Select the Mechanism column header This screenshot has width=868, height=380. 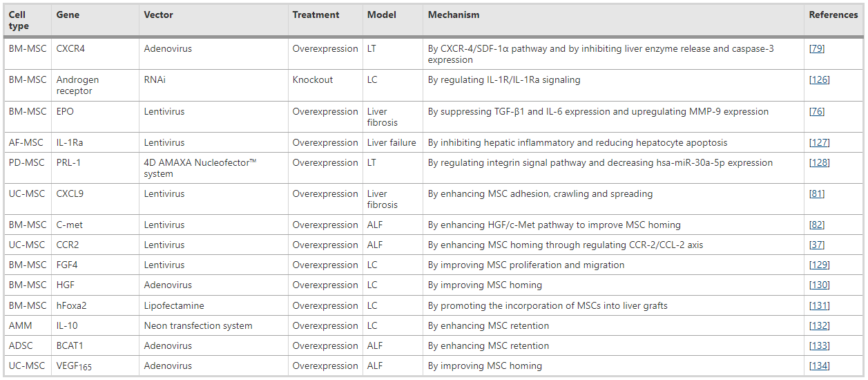453,15
